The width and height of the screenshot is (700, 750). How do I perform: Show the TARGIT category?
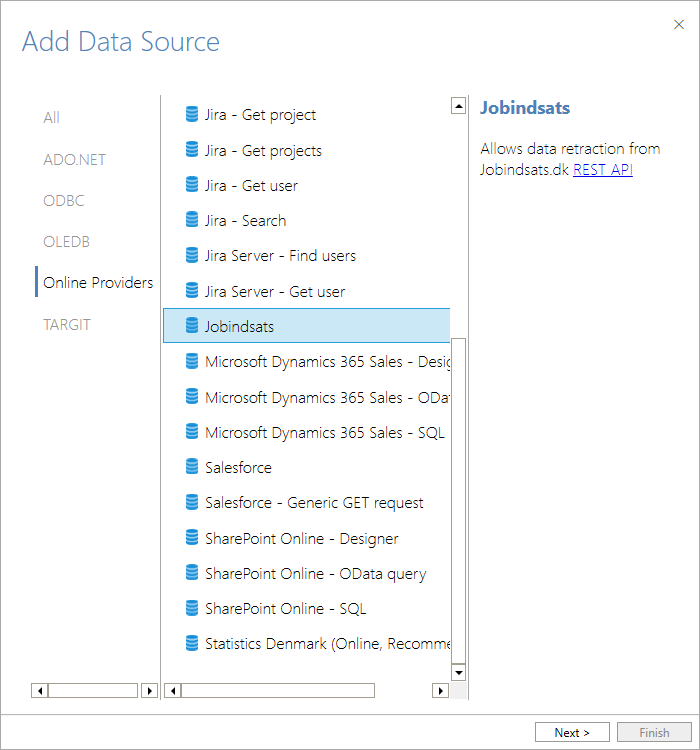click(67, 325)
